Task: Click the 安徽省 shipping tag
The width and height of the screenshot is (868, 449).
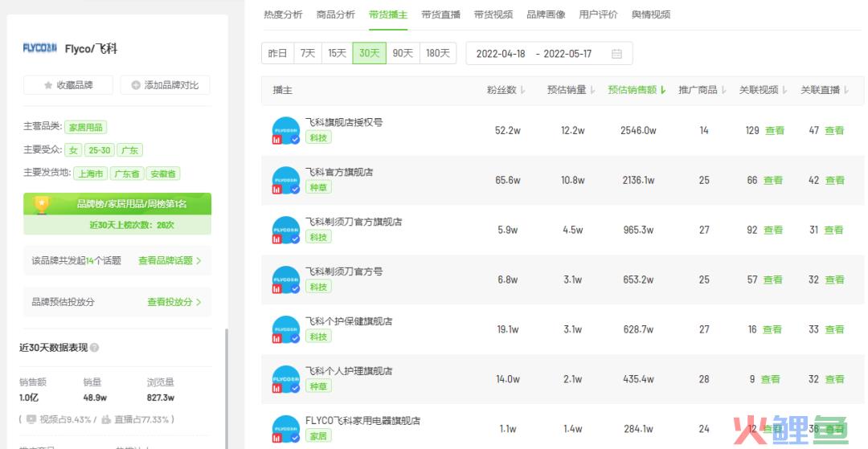Action: tap(162, 173)
